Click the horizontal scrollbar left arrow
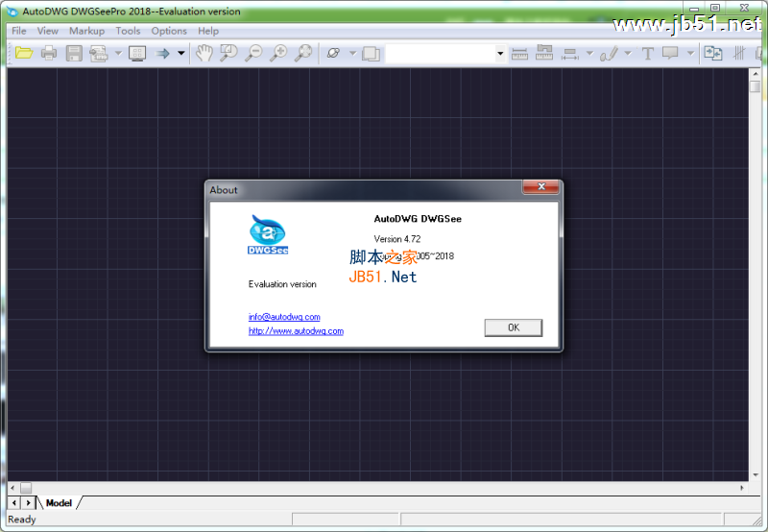 [12, 488]
